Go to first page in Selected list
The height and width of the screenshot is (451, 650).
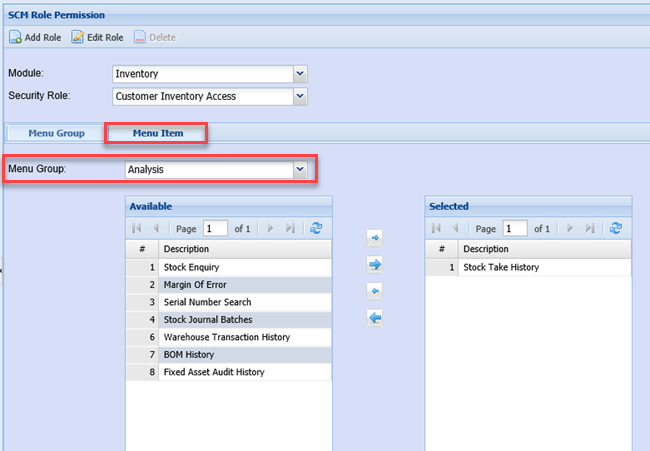tap(436, 228)
